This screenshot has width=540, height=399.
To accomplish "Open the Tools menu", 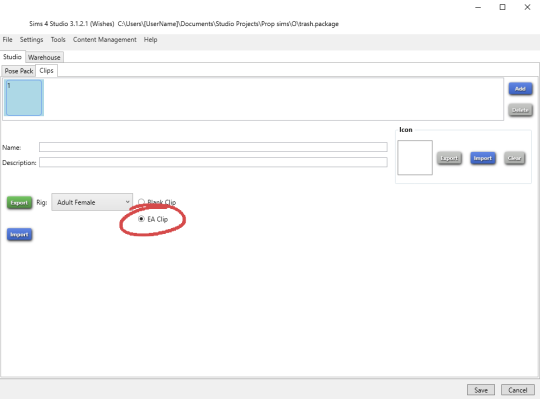I will [58, 40].
